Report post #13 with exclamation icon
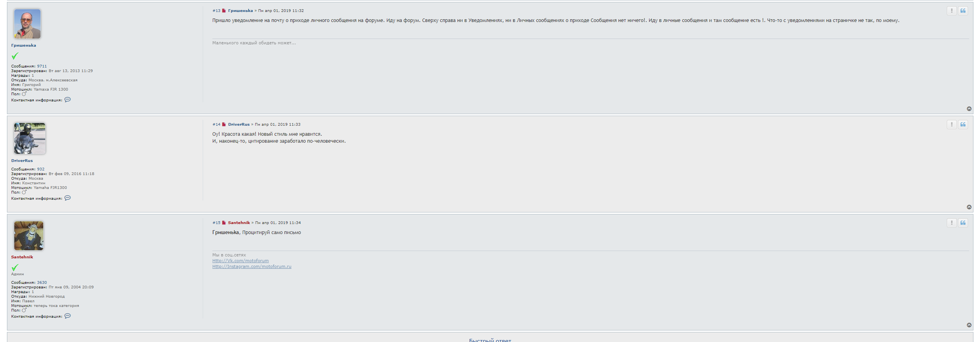 tap(951, 11)
